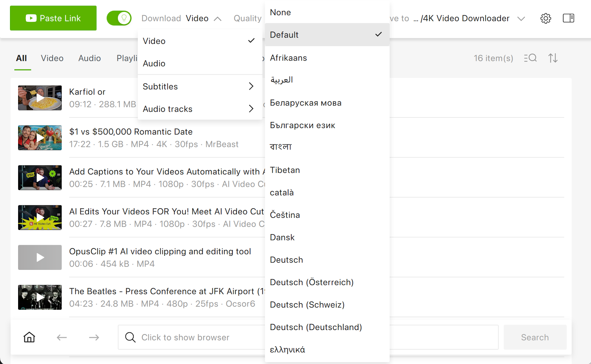Choose Default subtitle language
This screenshot has width=591, height=364.
pos(327,35)
